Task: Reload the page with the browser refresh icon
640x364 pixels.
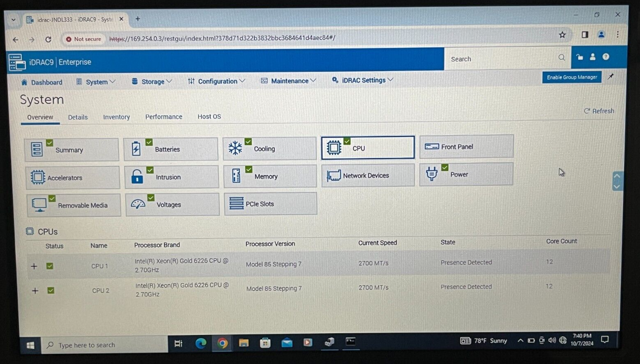Action: pos(48,39)
